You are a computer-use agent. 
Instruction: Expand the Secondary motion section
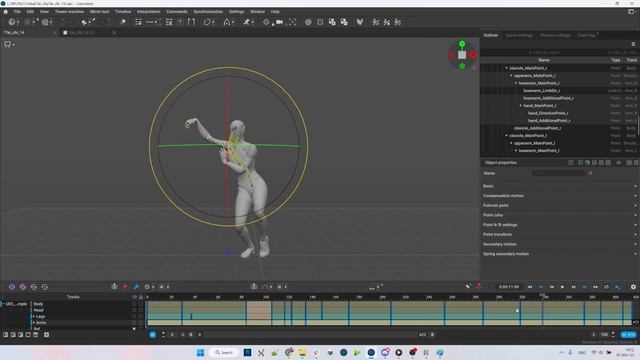point(559,244)
